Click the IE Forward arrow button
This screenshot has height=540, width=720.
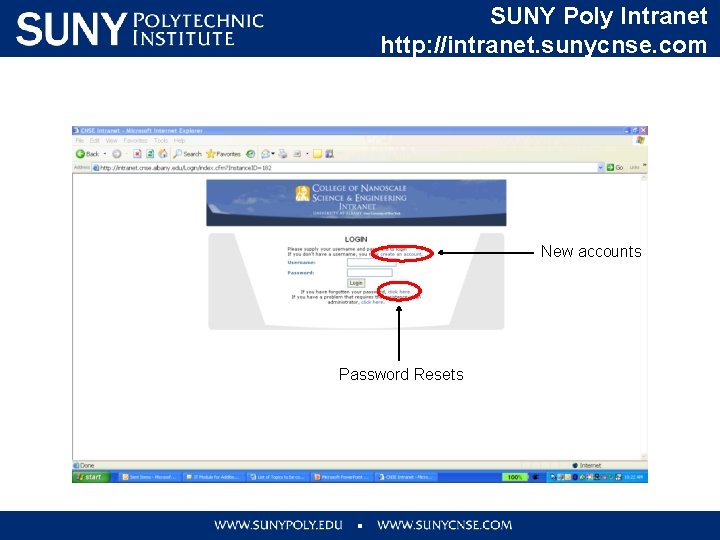117,154
